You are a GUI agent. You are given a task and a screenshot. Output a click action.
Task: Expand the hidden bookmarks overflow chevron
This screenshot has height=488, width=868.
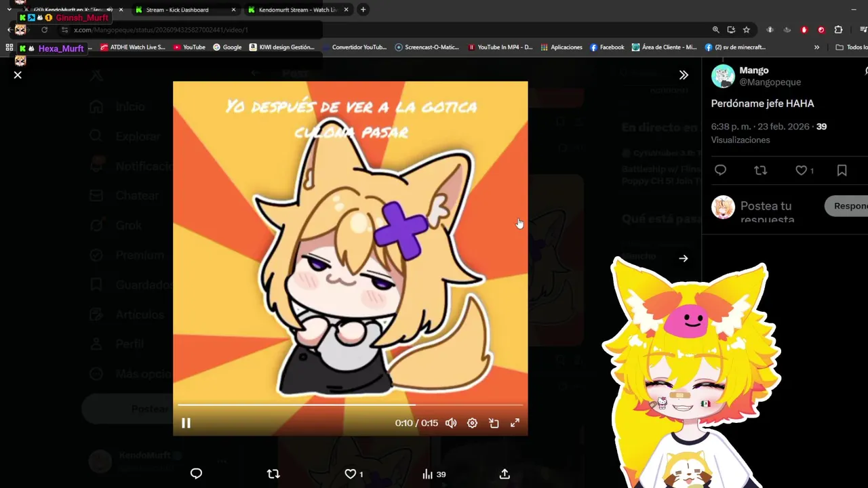(816, 47)
